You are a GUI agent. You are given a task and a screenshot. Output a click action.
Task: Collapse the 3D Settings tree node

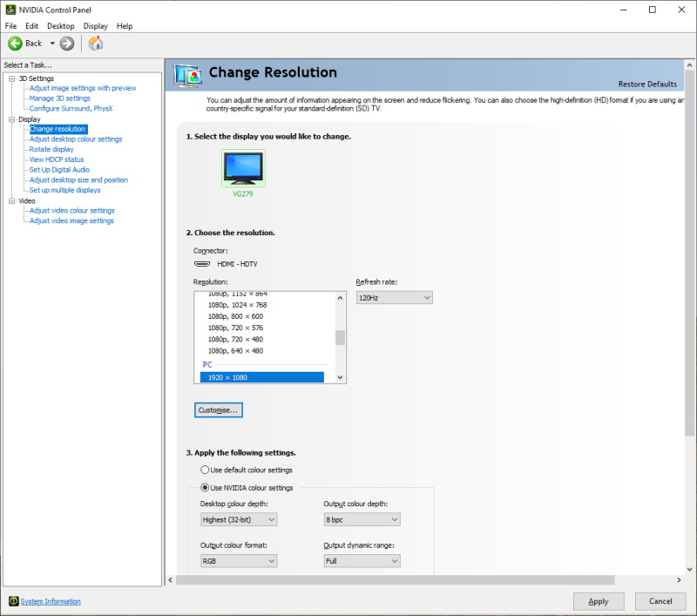pos(12,78)
